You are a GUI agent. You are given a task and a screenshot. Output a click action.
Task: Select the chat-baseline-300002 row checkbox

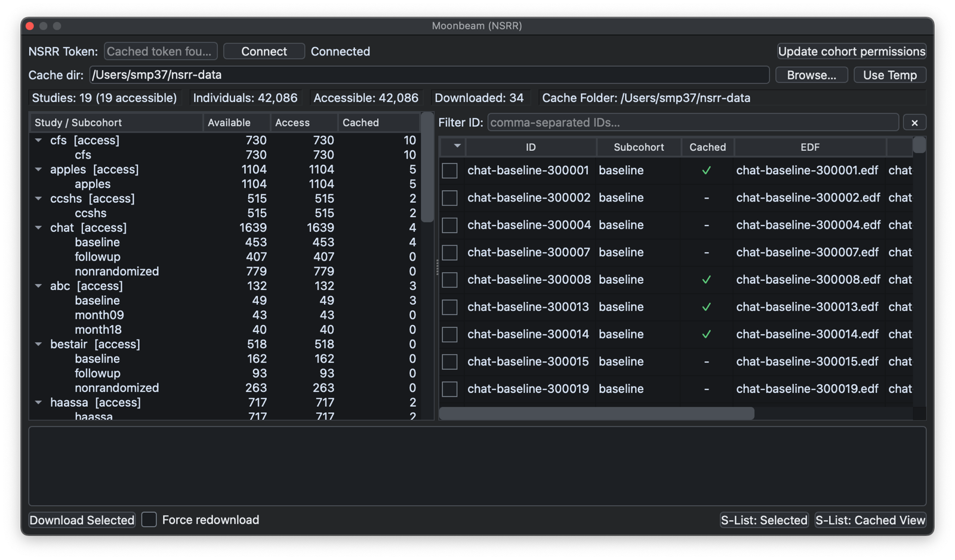click(x=450, y=198)
